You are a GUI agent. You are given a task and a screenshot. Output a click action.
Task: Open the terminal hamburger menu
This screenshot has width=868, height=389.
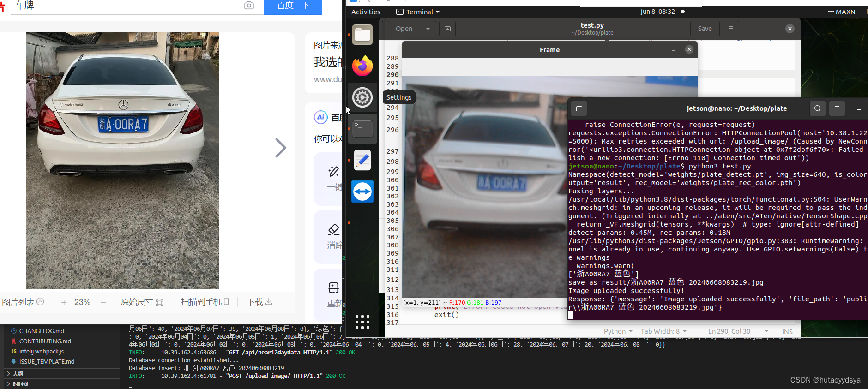(x=837, y=108)
